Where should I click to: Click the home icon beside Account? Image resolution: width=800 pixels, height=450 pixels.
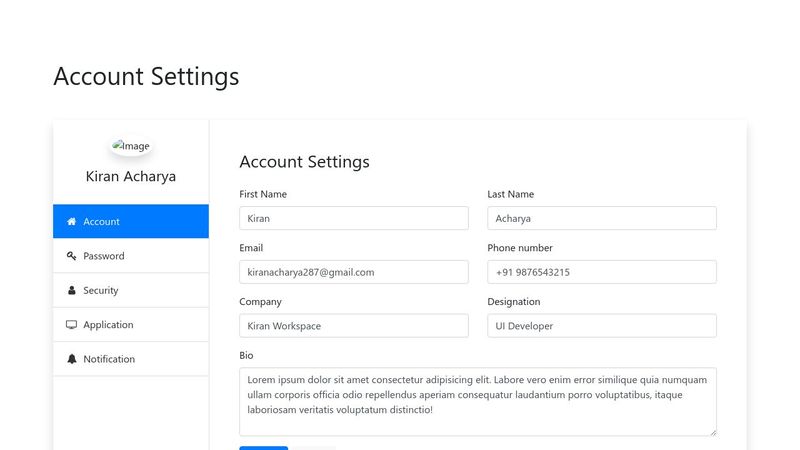[71, 222]
